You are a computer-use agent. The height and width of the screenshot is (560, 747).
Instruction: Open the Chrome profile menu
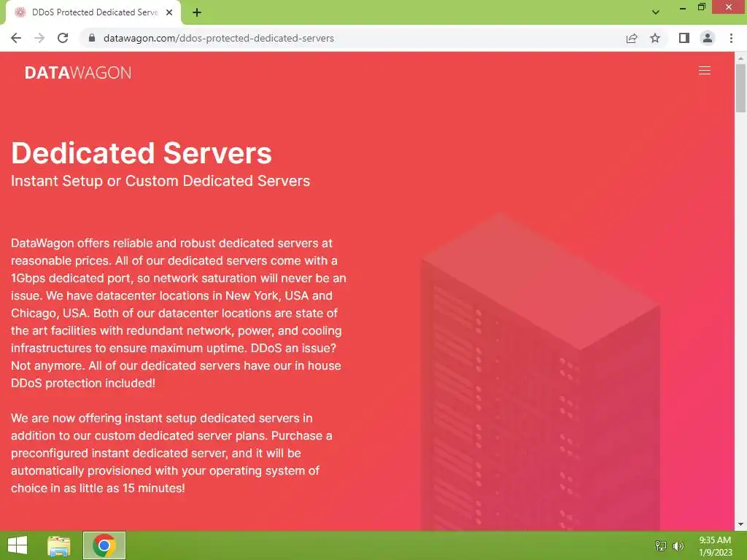tap(708, 38)
